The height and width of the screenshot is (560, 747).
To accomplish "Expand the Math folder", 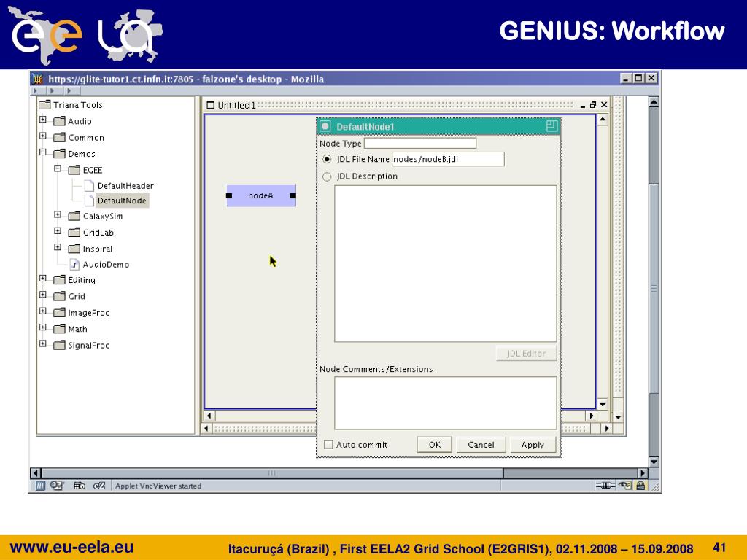I will pyautogui.click(x=43, y=327).
